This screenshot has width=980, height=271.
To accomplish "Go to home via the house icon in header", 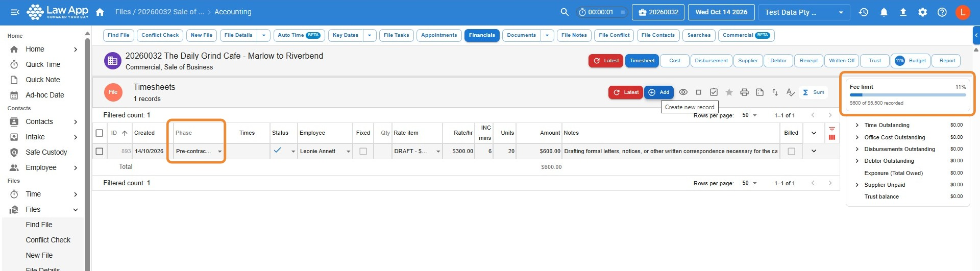I will pyautogui.click(x=100, y=12).
